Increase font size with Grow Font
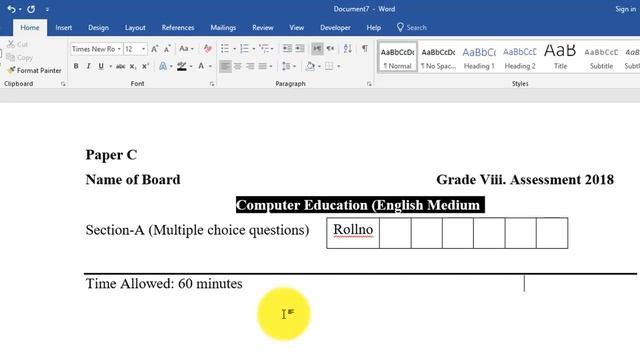This screenshot has width=640, height=360. 155,49
